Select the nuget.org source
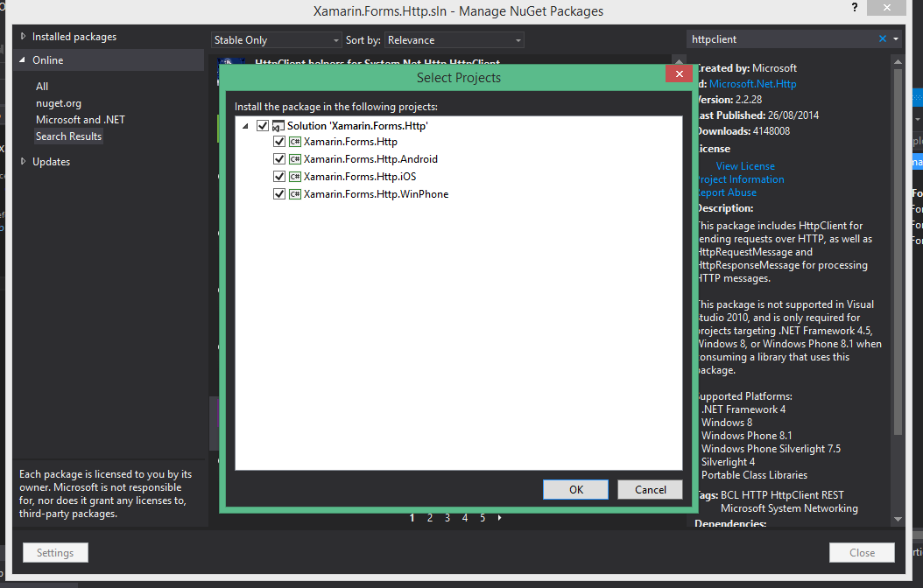 (59, 103)
